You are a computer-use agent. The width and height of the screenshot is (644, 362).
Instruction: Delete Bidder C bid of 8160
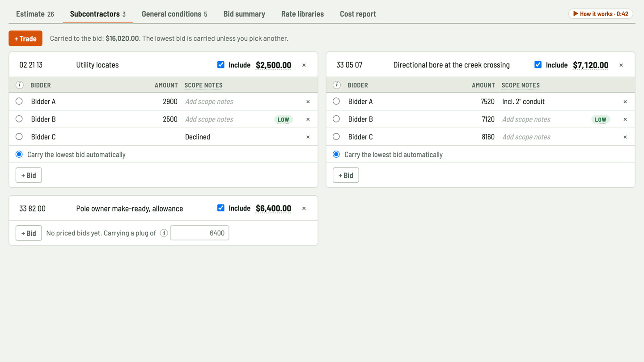pyautogui.click(x=625, y=137)
